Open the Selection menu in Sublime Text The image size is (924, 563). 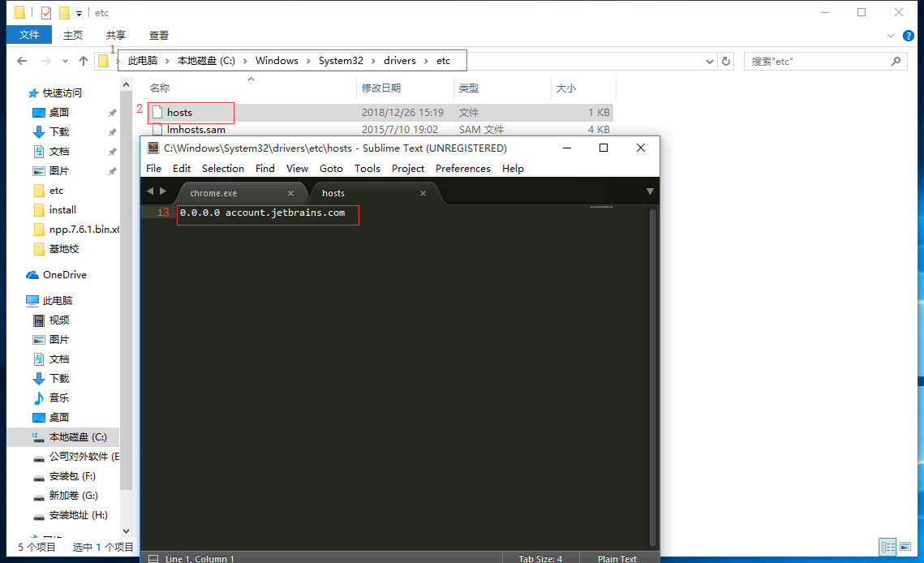(223, 169)
